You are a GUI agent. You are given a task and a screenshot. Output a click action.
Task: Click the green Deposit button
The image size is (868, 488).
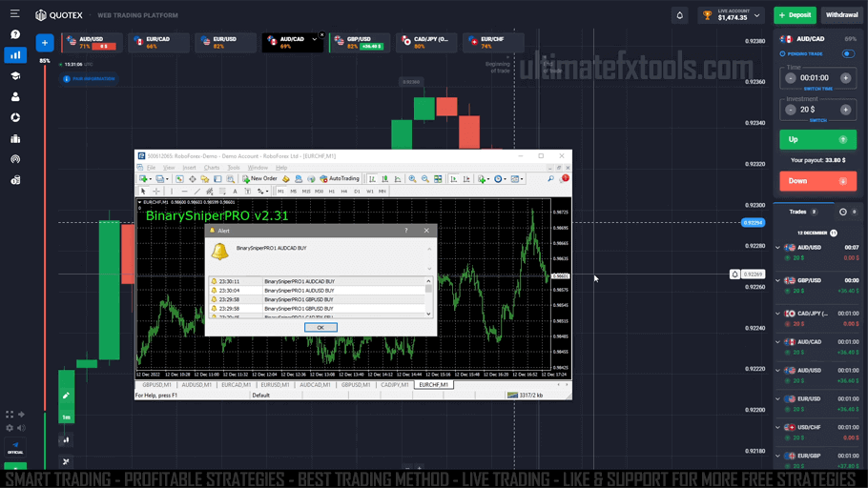(795, 15)
